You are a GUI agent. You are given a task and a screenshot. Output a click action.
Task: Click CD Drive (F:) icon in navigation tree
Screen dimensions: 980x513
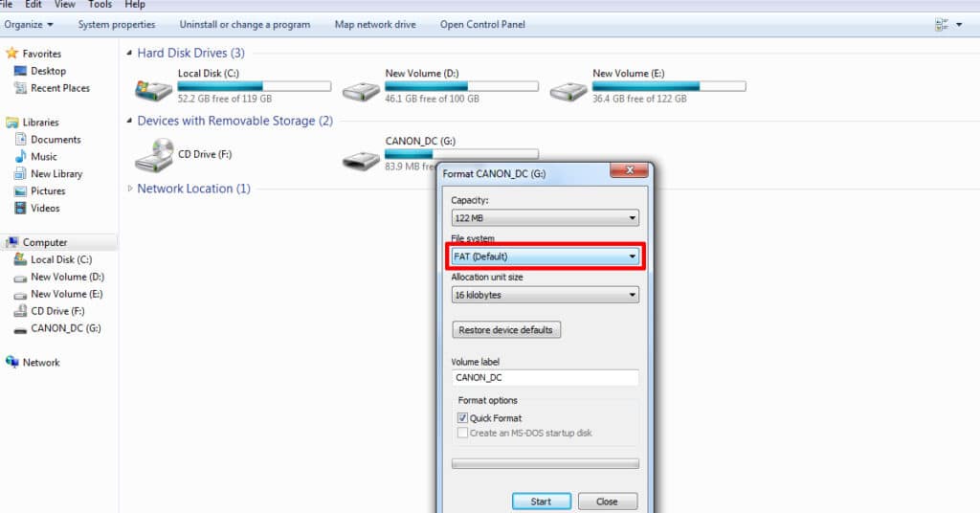tap(20, 310)
